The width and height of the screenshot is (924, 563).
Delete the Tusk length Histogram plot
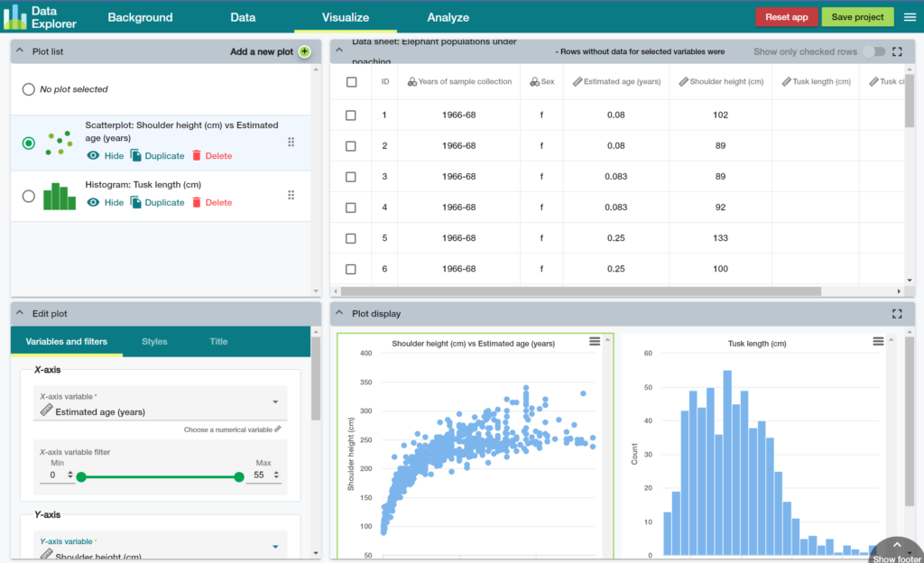coord(211,203)
